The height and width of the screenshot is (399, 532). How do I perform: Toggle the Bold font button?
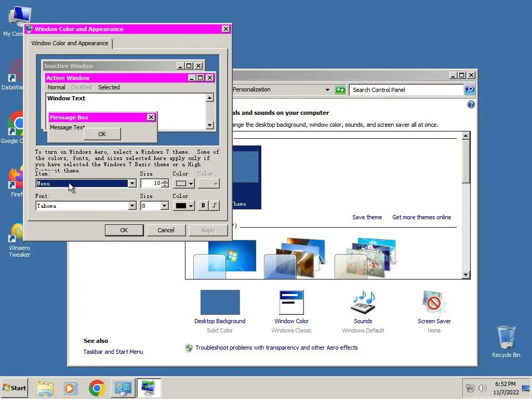pyautogui.click(x=203, y=205)
